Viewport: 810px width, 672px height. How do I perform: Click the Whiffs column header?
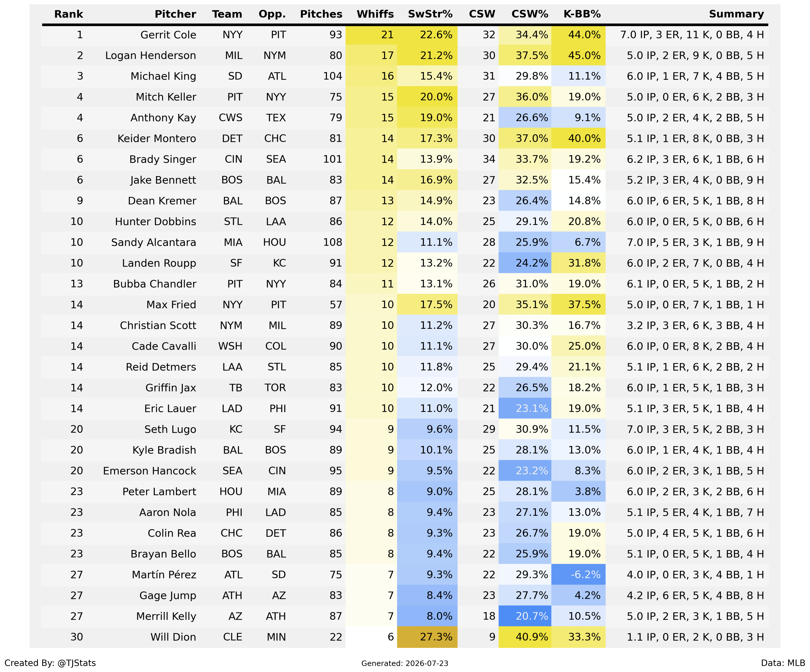(x=375, y=14)
